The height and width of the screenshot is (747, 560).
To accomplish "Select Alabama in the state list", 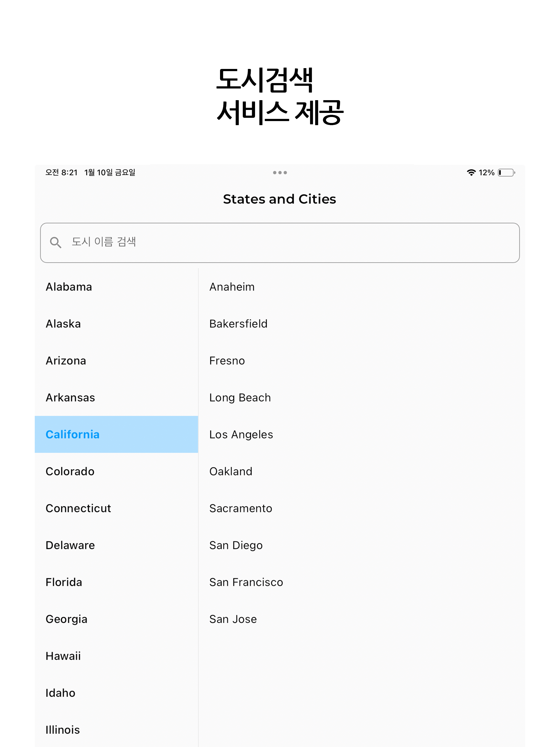I will pyautogui.click(x=116, y=287).
